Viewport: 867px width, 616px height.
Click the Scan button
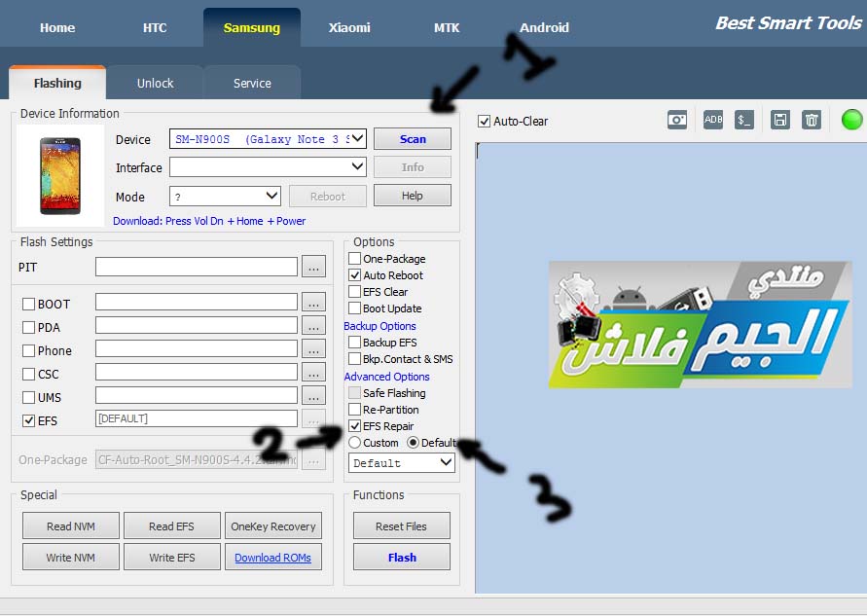point(413,139)
